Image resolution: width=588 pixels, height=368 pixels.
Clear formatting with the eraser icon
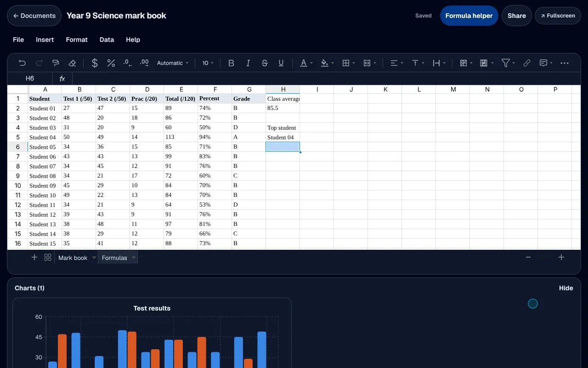click(72, 63)
